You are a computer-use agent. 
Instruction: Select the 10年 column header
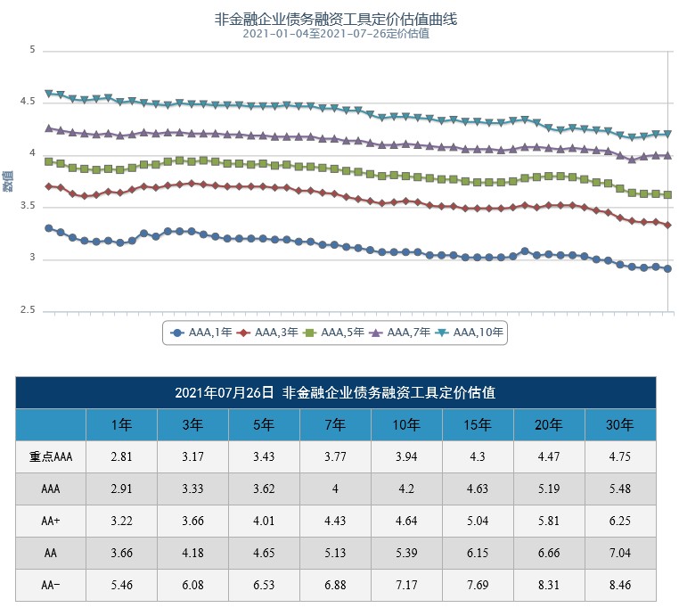407,424
